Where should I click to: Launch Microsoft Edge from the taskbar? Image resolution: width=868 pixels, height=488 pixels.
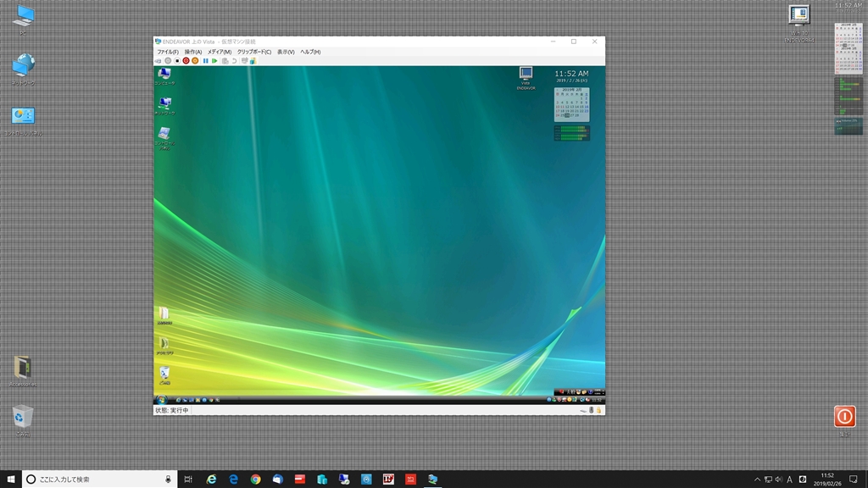pos(233,480)
